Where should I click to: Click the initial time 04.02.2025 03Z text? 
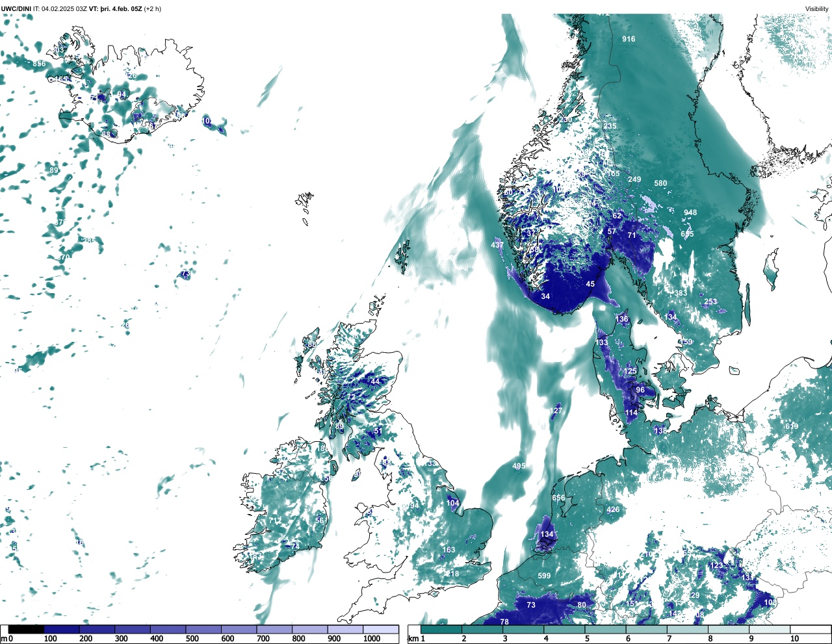tap(66, 8)
